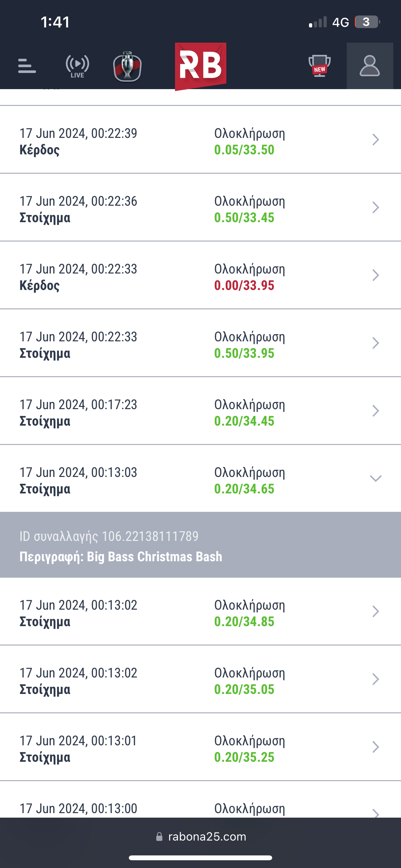Viewport: 401px width, 868px height.
Task: Open the user account profile icon
Action: click(370, 66)
